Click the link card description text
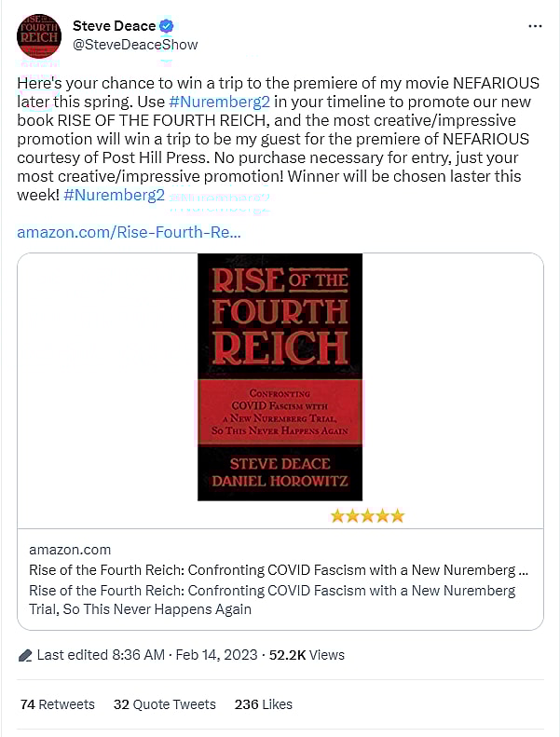560x737 pixels. point(271,600)
